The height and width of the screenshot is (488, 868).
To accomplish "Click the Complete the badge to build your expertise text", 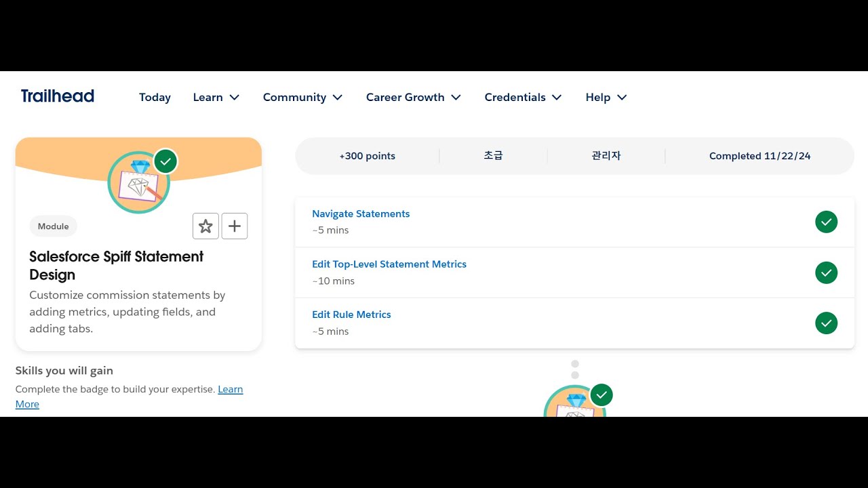I will 115,390.
